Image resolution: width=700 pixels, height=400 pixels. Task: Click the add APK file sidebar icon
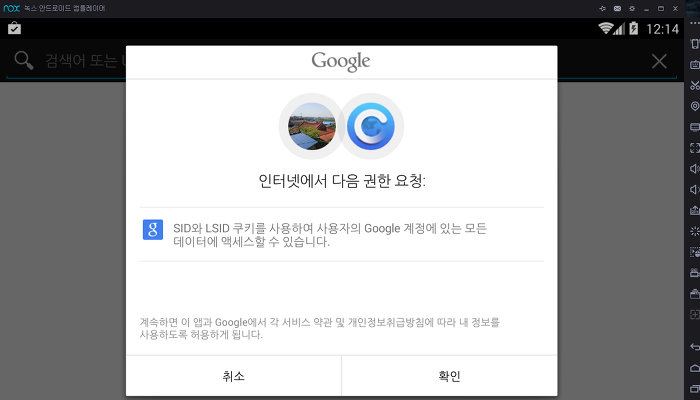[695, 210]
